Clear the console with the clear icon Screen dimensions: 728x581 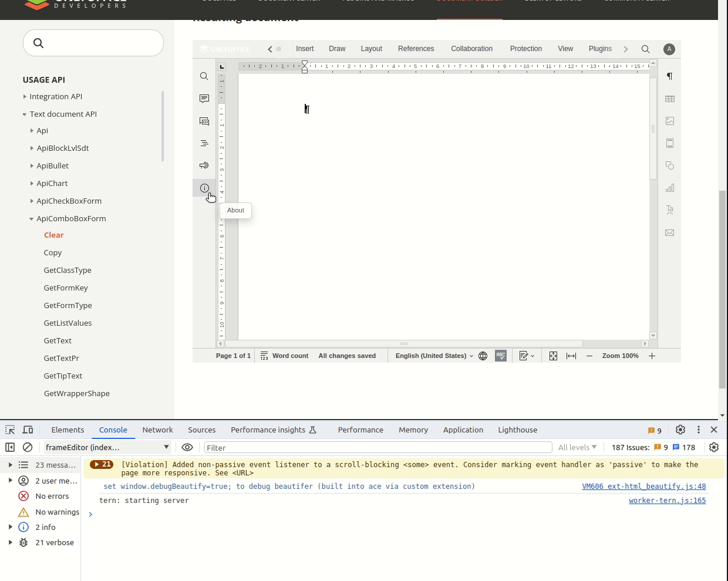point(28,447)
